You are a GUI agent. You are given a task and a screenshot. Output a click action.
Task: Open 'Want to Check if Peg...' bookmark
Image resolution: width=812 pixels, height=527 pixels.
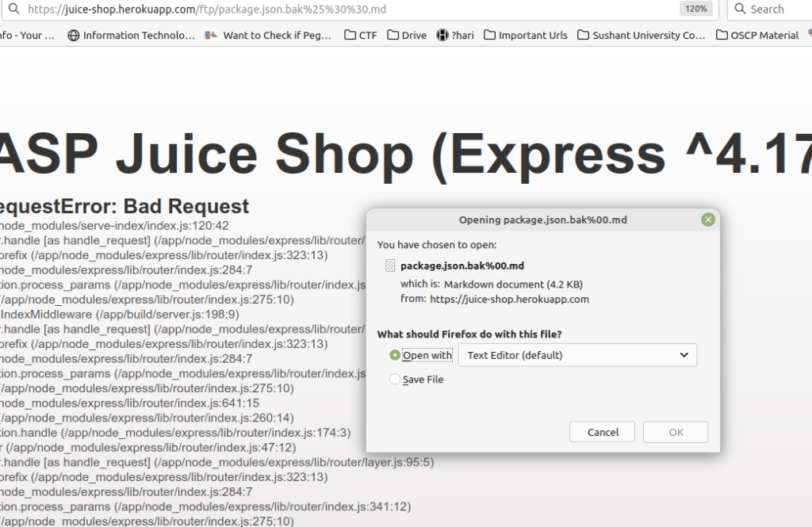[x=268, y=35]
